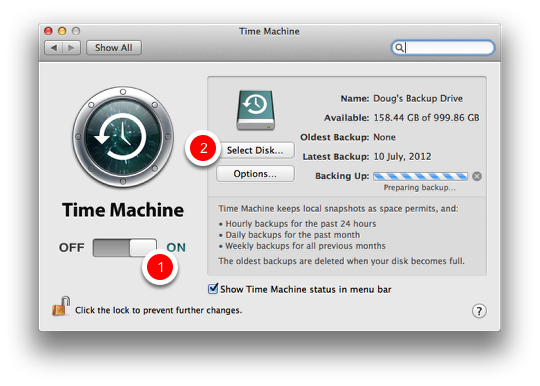This screenshot has width=540, height=386.
Task: Click the Show All button
Action: (x=114, y=48)
